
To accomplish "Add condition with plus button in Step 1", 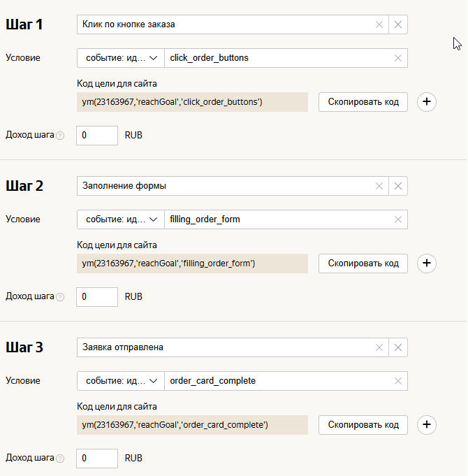I will click(x=427, y=101).
